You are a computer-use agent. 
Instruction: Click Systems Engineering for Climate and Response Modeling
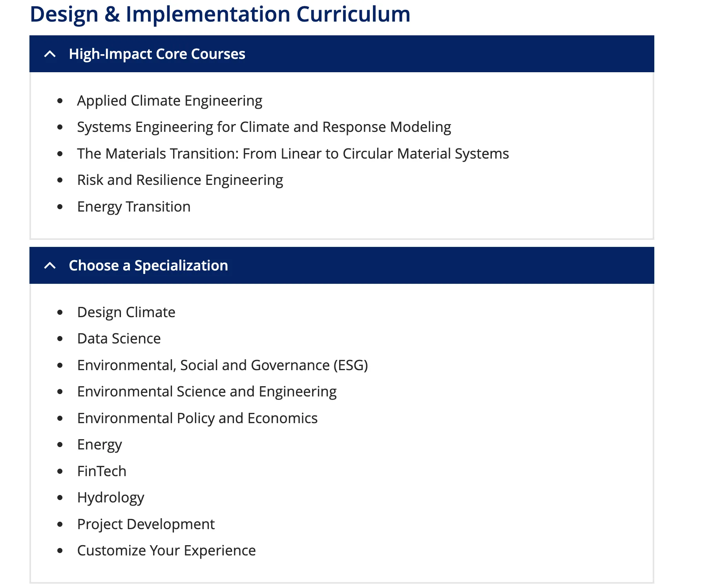pyautogui.click(x=264, y=127)
